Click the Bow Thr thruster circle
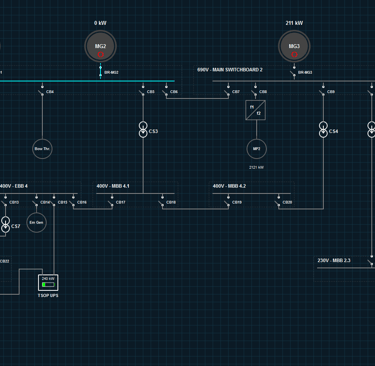 pyautogui.click(x=42, y=149)
